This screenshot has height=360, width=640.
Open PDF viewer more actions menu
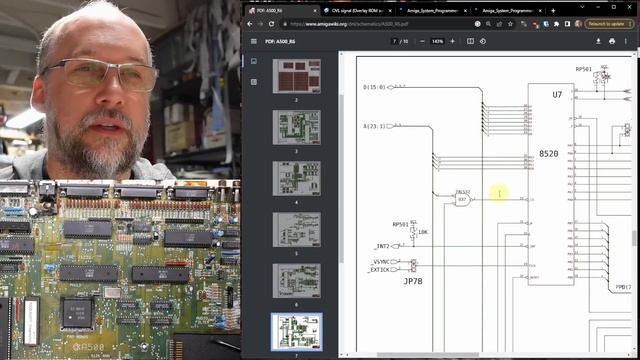625,41
